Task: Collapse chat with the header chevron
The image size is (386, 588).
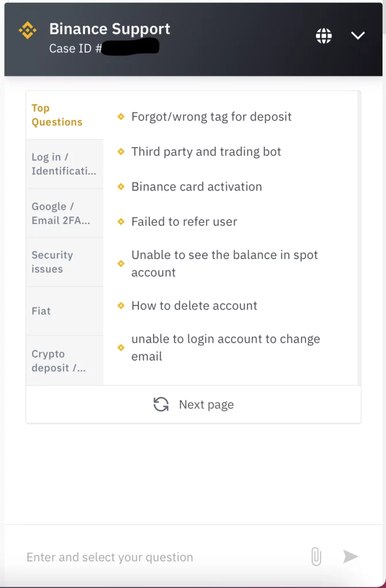Action: point(358,36)
